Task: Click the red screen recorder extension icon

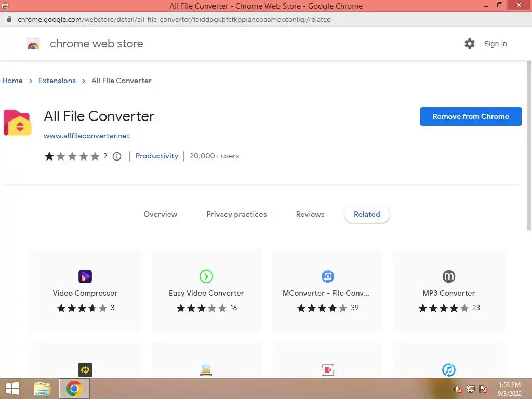Action: click(x=328, y=370)
